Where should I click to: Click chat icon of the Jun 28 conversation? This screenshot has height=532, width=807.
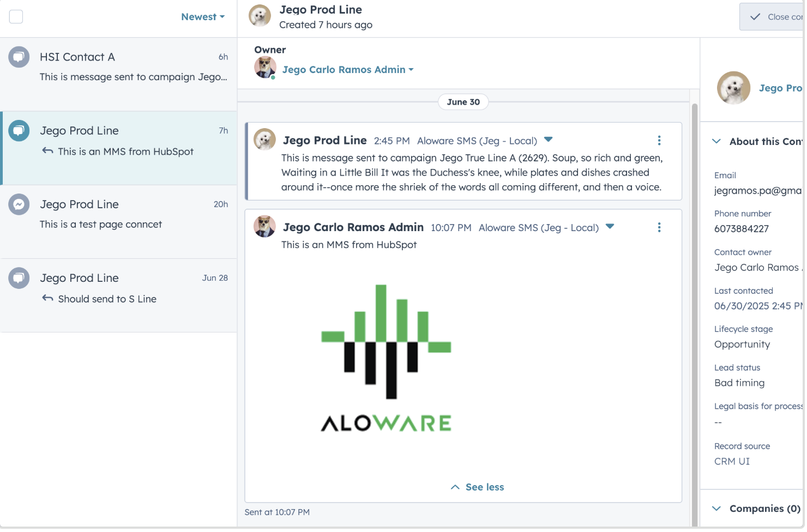19,278
